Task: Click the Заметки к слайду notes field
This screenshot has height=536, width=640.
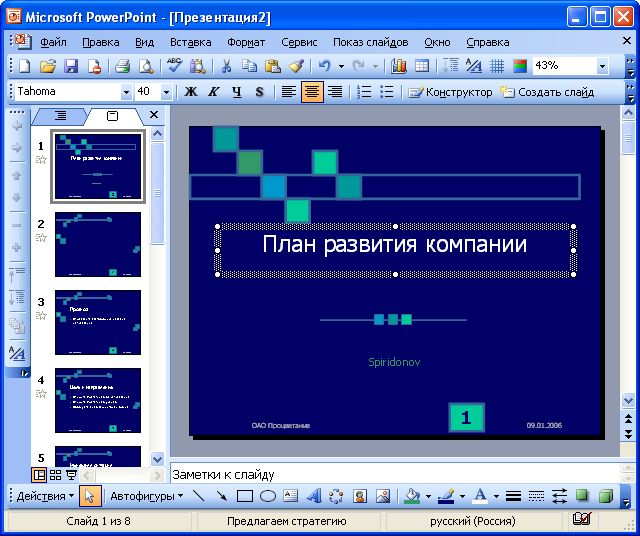Action: (x=395, y=474)
